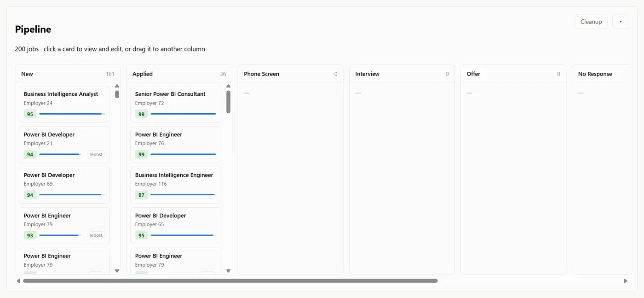Click the 95 score badge for Employer 24
Screen dimensions: 644x298
tap(30, 114)
